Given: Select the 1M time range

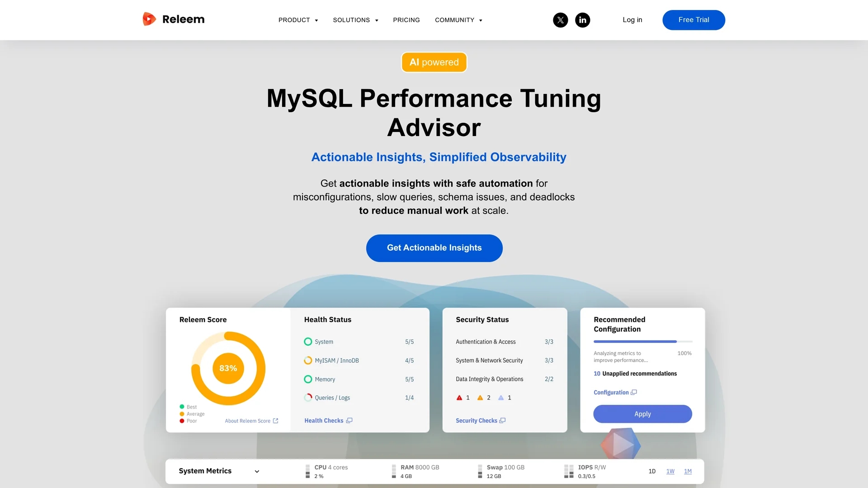Looking at the screenshot, I should [x=688, y=471].
